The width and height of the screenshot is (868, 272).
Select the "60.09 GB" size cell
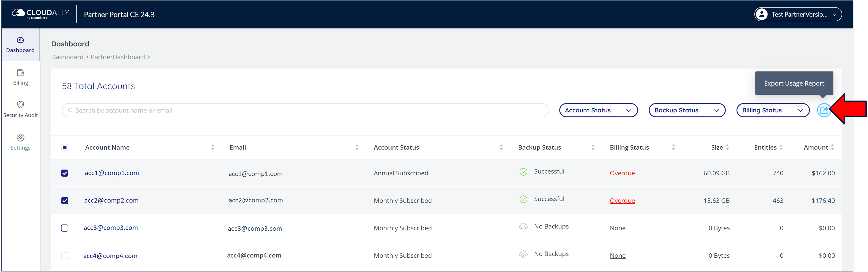pos(716,173)
